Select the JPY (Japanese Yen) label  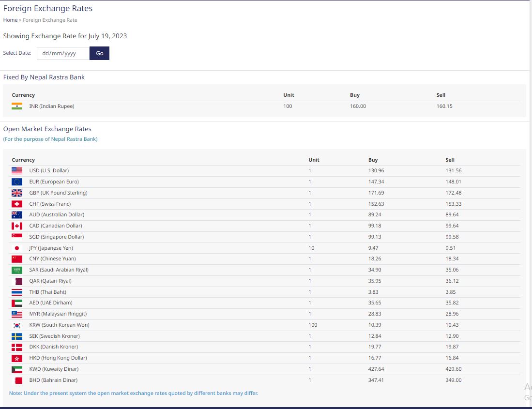tap(51, 248)
